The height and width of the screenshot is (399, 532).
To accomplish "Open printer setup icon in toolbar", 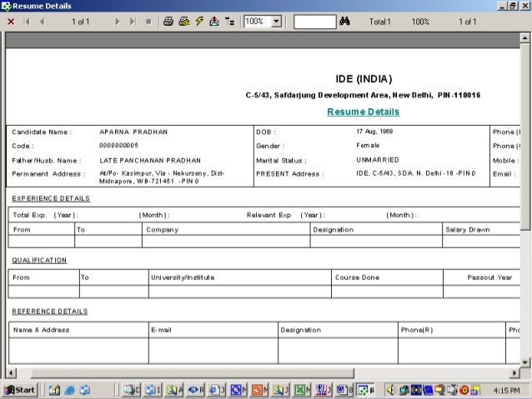I will tap(184, 22).
